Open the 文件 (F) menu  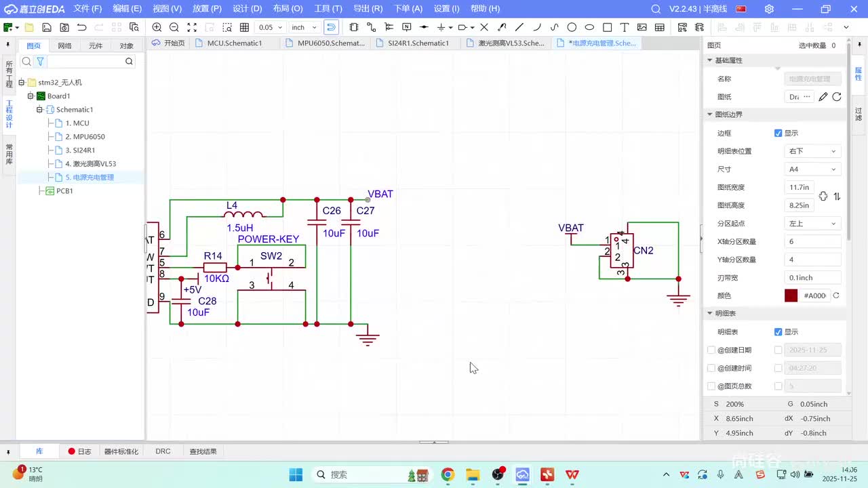point(87,9)
